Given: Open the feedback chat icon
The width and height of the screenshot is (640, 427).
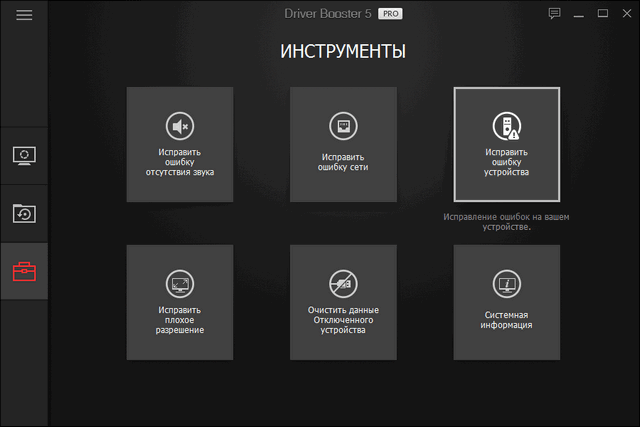Looking at the screenshot, I should [554, 14].
